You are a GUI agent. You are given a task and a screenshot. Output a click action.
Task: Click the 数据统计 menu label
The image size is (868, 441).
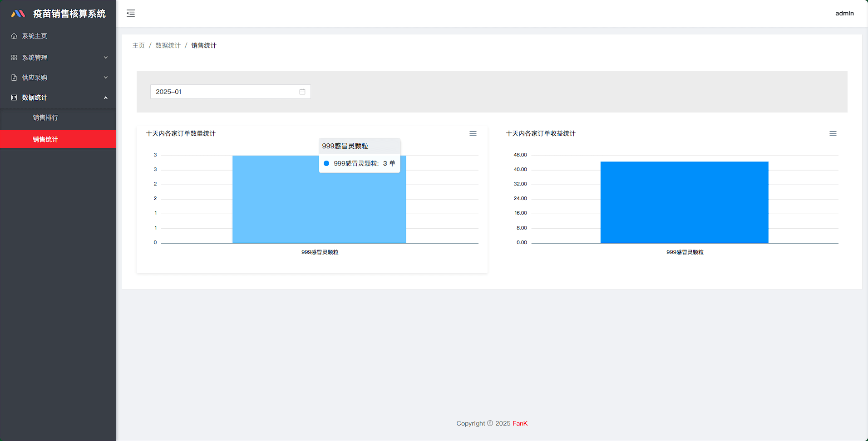click(x=35, y=98)
